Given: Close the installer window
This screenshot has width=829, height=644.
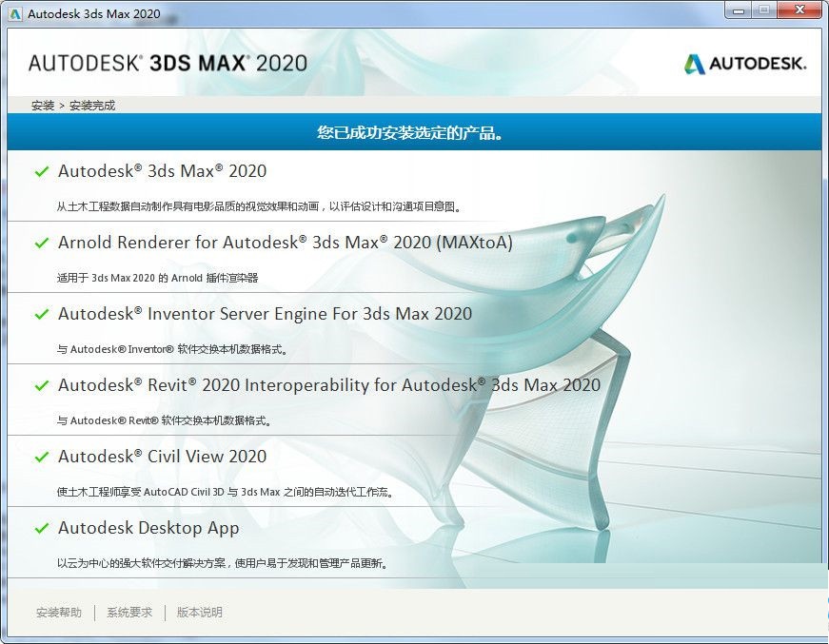Looking at the screenshot, I should pyautogui.click(x=799, y=10).
